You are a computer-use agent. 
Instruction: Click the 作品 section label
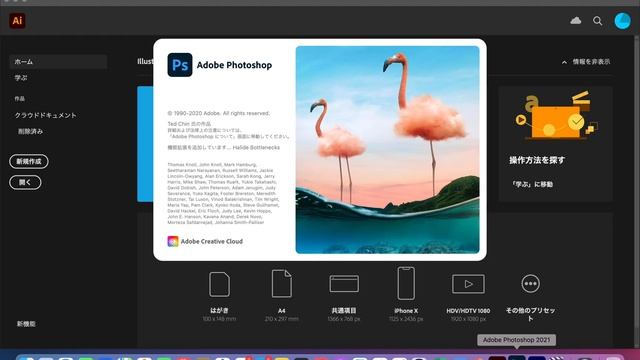(x=20, y=99)
